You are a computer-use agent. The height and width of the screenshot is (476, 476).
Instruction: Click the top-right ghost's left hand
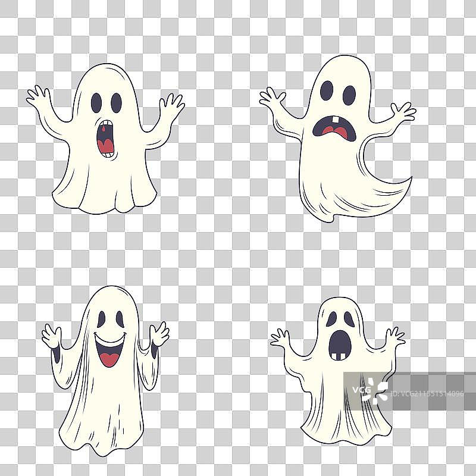click(x=273, y=98)
